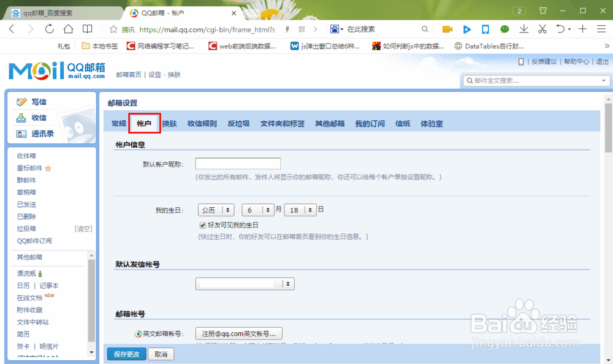The width and height of the screenshot is (613, 364).
Task: Expand the bookmarks bar overflow chevron
Action: (607, 46)
